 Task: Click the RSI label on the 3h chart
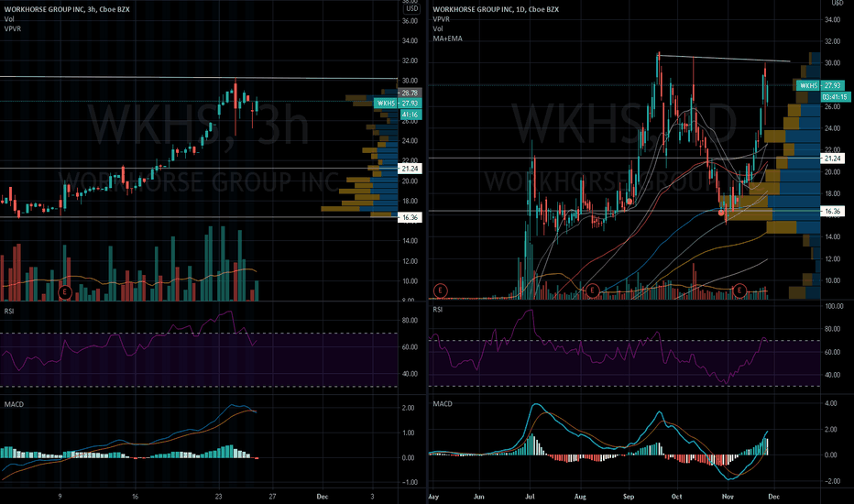point(9,312)
